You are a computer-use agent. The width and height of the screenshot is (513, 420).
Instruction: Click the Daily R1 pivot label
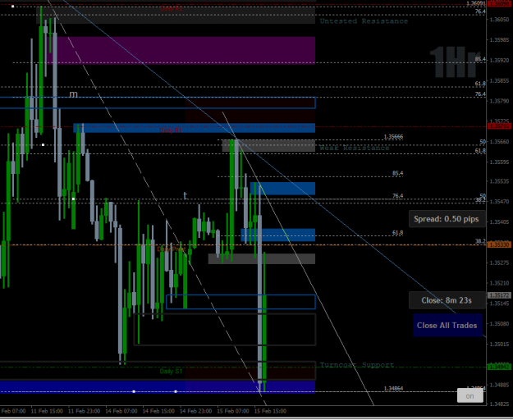(171, 130)
